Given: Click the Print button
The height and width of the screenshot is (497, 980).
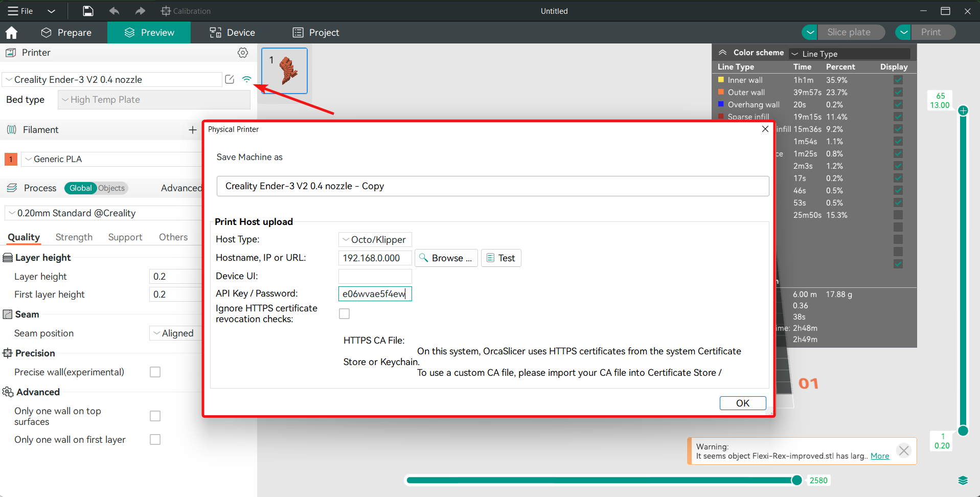Looking at the screenshot, I should pyautogui.click(x=933, y=32).
